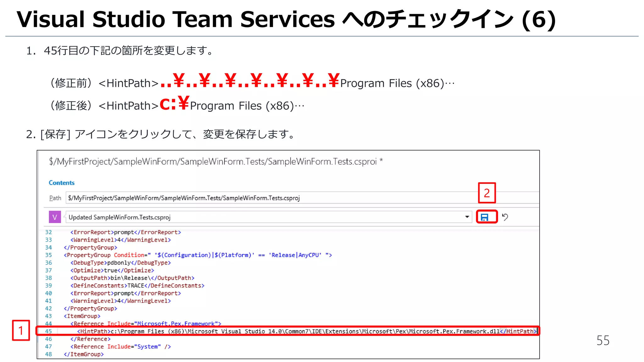Click the HintPath line 45 in editor

307,331
